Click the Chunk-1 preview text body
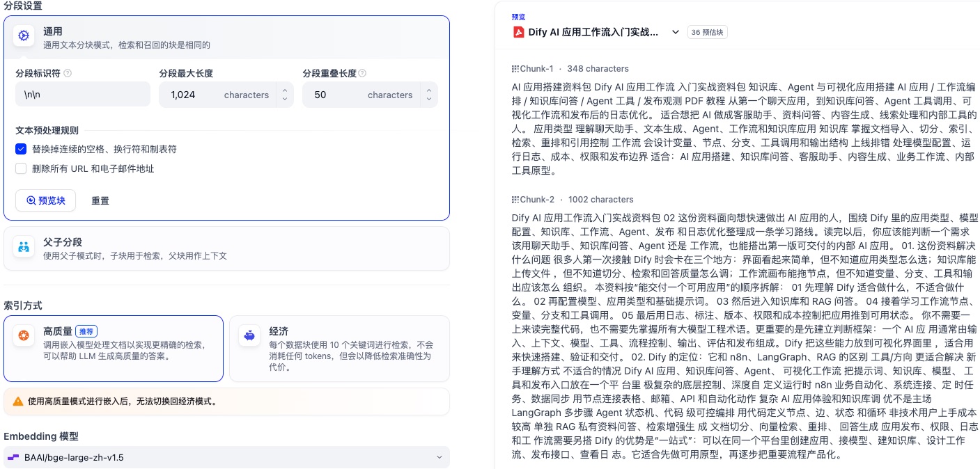This screenshot has width=980, height=469. pos(744,128)
